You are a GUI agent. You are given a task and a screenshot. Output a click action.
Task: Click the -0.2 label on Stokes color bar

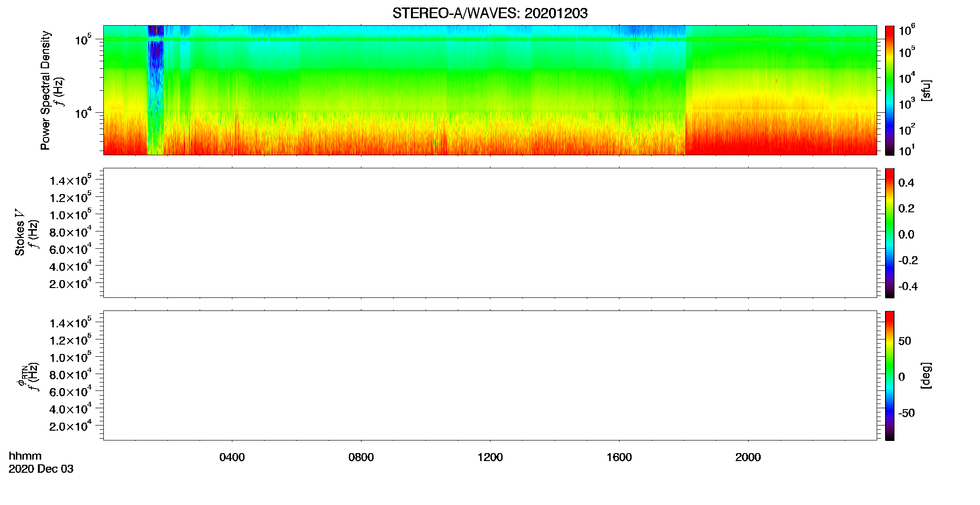908,260
